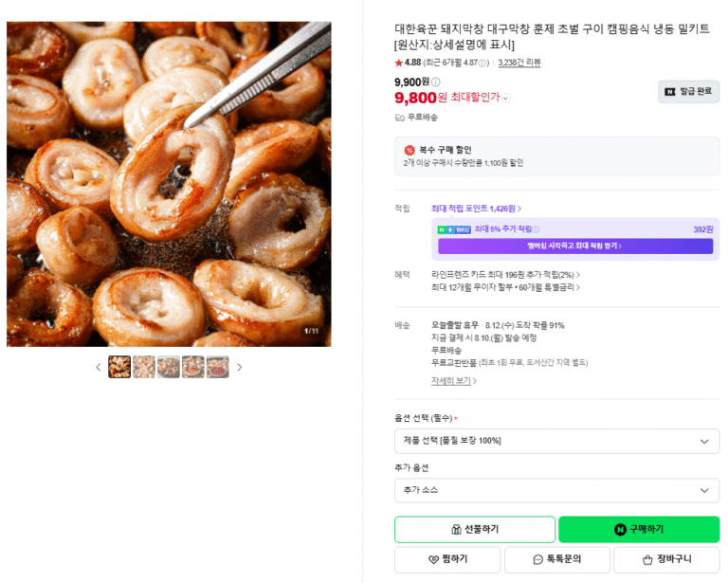Open 톡톡문의 chat inquiry
Viewport: 728px width, 583px height.
(x=557, y=559)
